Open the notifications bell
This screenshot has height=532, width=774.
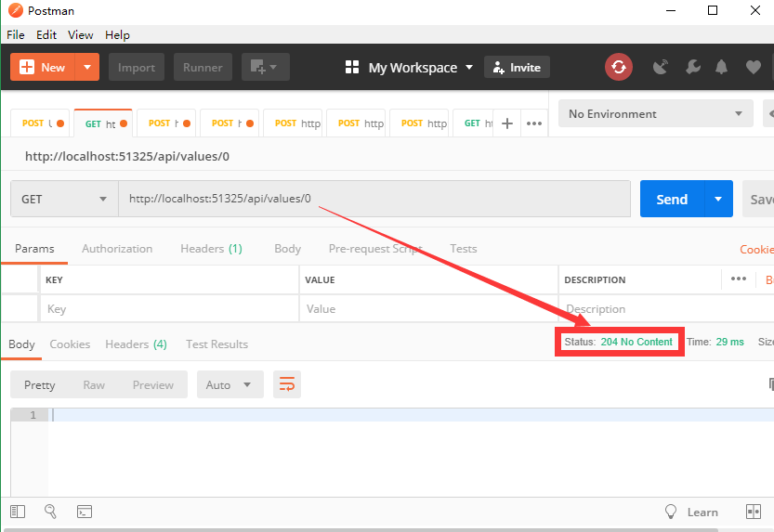tap(721, 67)
